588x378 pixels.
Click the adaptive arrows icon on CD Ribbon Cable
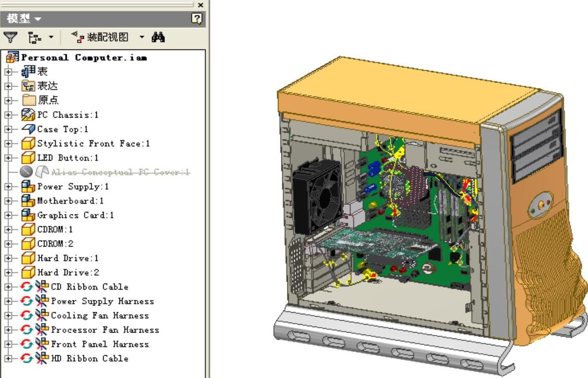(x=26, y=287)
